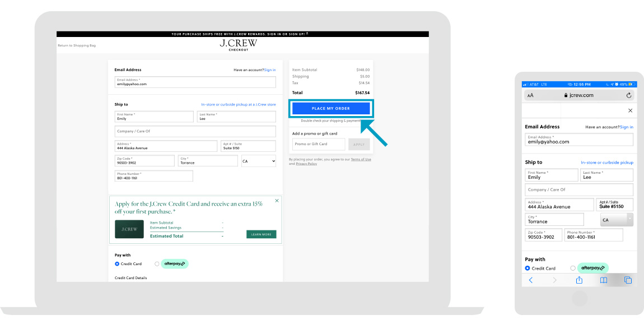Close the J.Crew Credit Card banner on laptop
This screenshot has height=324, width=644.
[x=277, y=201]
